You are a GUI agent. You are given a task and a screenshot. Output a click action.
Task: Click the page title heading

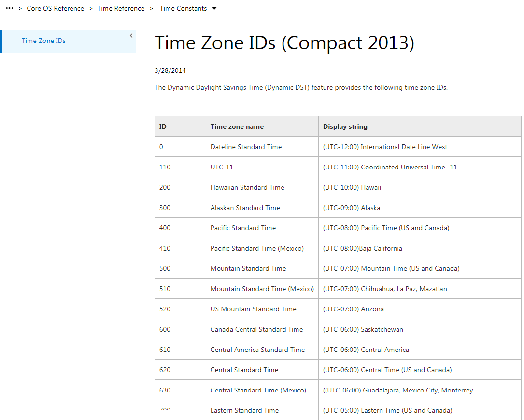284,43
